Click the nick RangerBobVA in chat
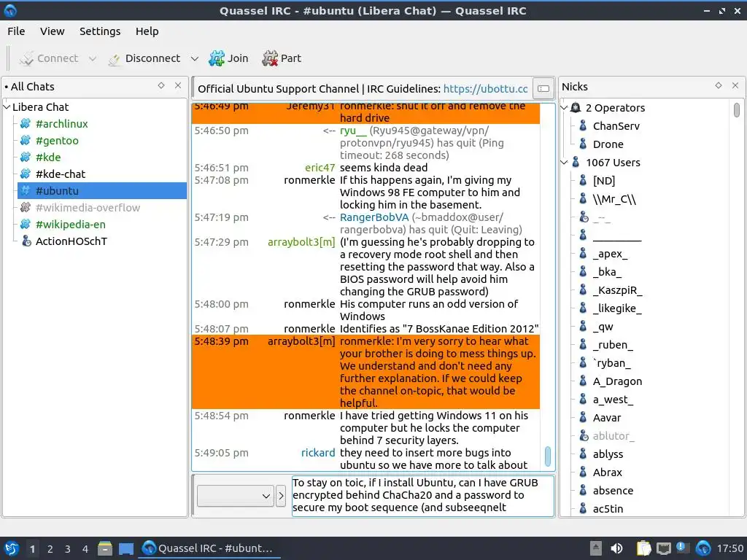 tap(374, 217)
